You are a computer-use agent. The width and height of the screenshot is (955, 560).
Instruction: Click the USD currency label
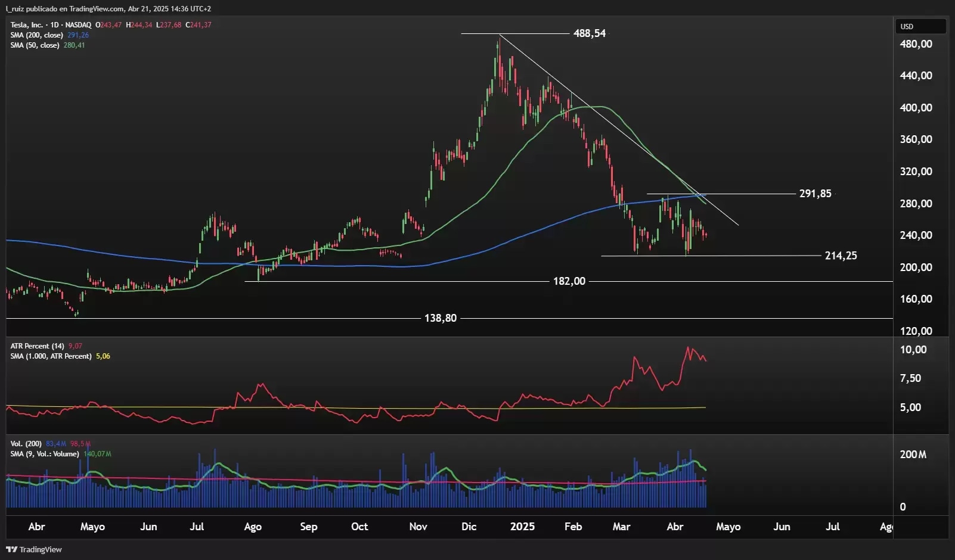point(907,26)
